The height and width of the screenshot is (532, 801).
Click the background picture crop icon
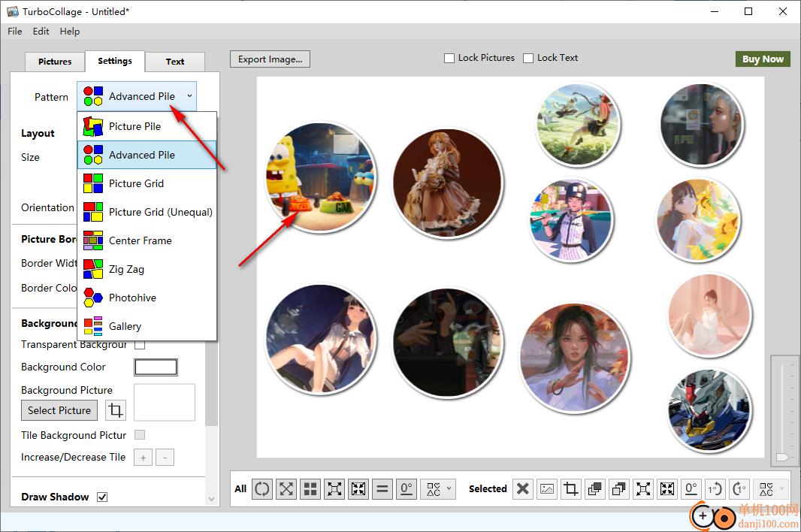coord(116,410)
